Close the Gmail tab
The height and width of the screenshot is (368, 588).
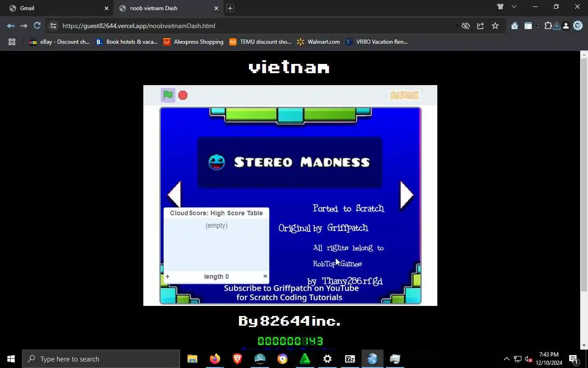pyautogui.click(x=107, y=8)
